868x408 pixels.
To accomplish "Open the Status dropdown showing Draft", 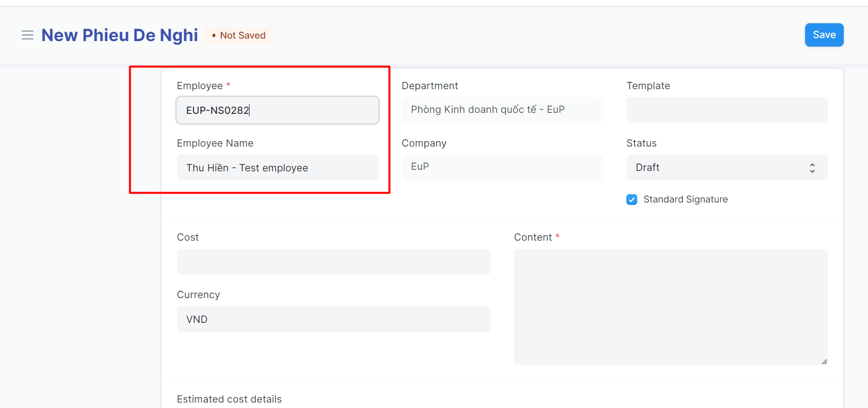I will pos(726,168).
